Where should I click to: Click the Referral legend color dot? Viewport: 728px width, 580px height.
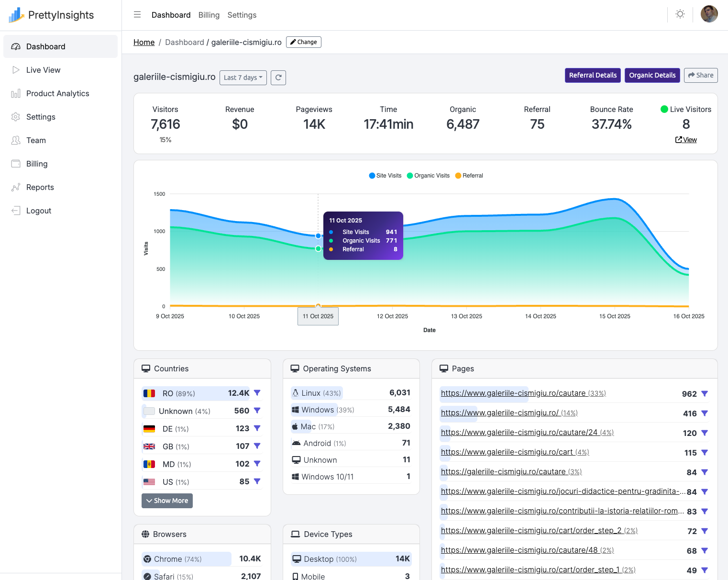click(x=458, y=176)
